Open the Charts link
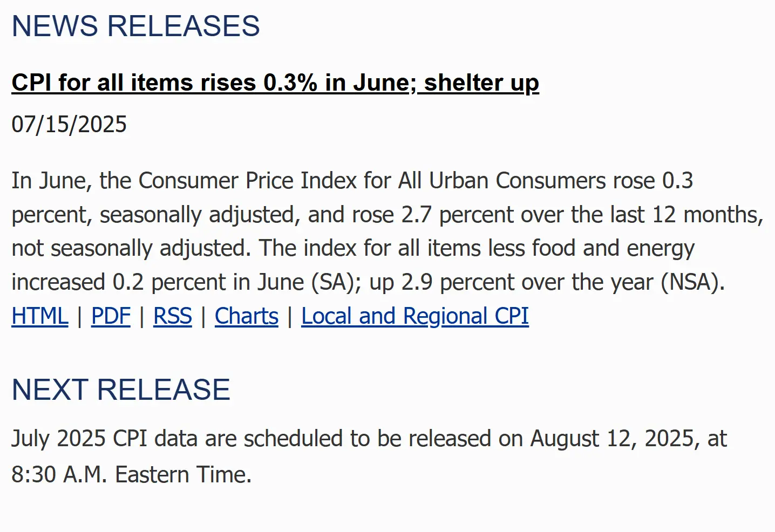Screen dimensions: 775x532 [247, 316]
